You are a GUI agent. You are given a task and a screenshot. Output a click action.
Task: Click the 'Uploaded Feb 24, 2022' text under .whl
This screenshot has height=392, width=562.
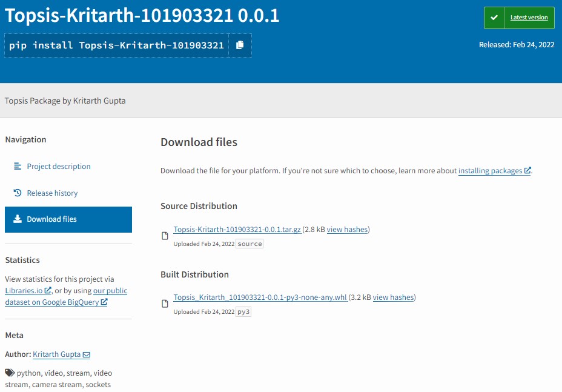tap(204, 311)
